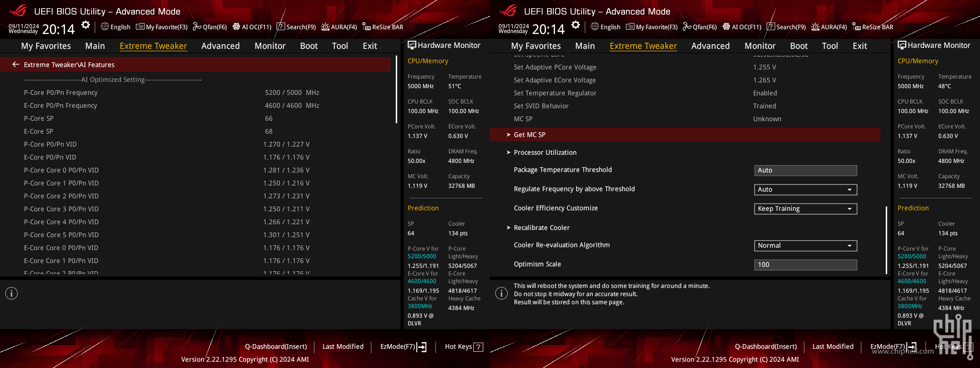This screenshot has height=368, width=980.
Task: Open the Qfan(F6) fan icon in right window
Action: pyautogui.click(x=687, y=27)
